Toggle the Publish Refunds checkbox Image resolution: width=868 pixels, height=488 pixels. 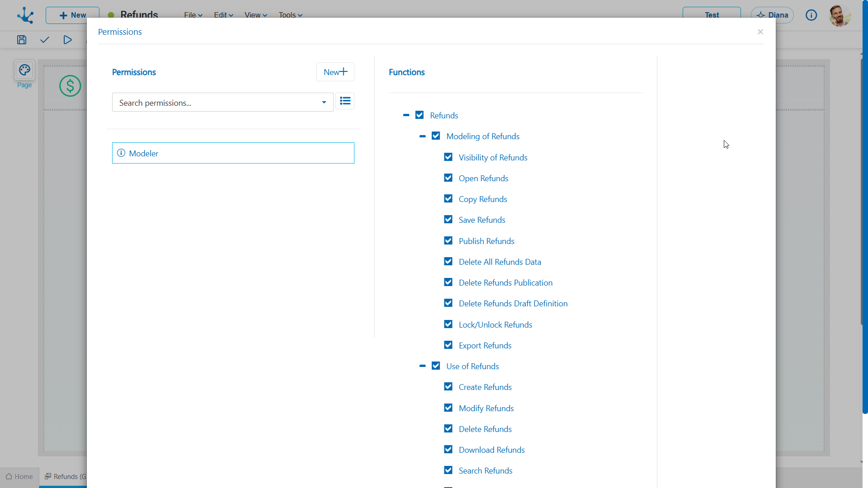448,241
